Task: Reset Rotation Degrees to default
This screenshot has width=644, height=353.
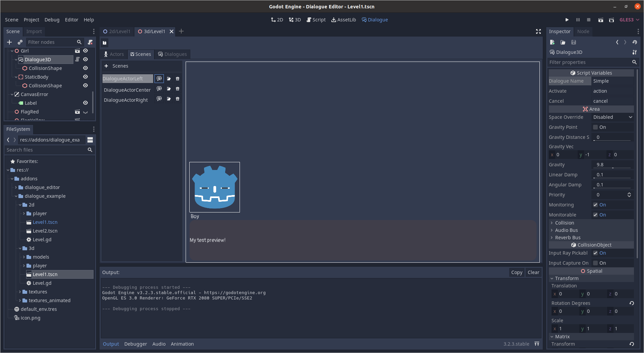Action: pos(632,303)
